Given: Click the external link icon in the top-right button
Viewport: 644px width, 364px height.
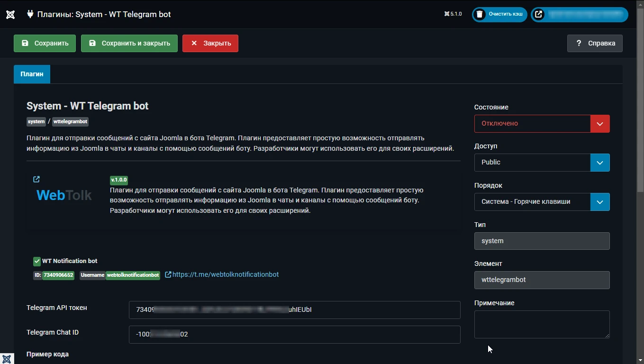Looking at the screenshot, I should pos(538,14).
